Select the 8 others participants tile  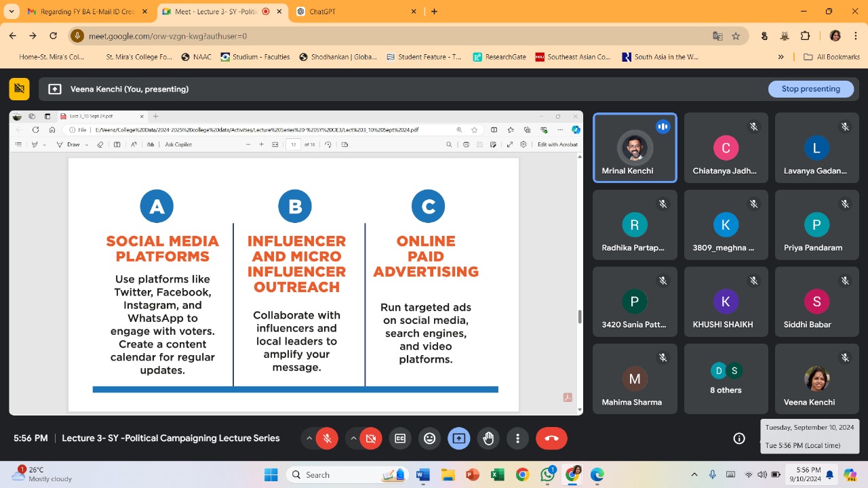726,379
